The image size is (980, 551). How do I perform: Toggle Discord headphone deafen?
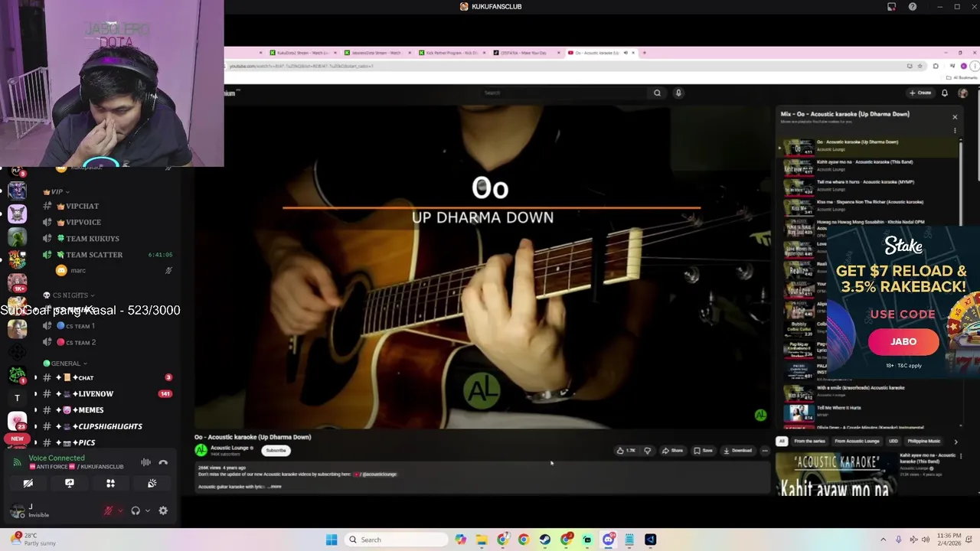pos(136,510)
